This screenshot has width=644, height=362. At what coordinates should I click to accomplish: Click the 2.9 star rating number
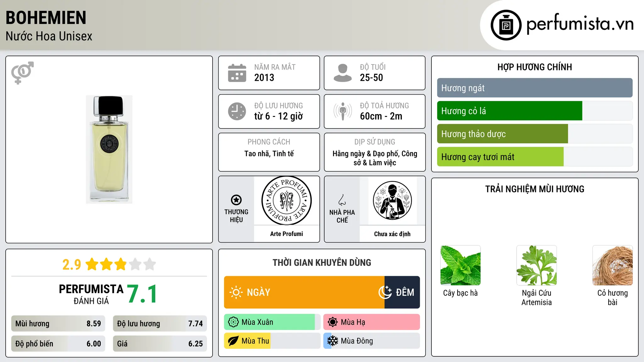click(72, 265)
